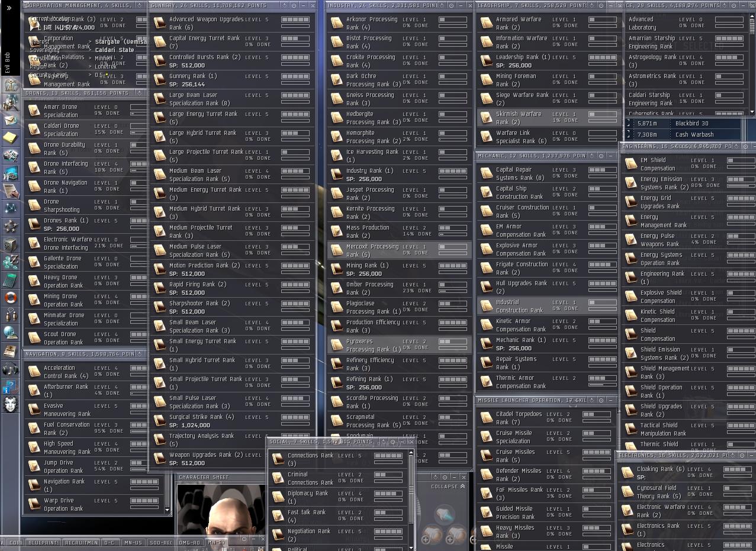Select the Industrial Construction skill row

tap(548, 306)
